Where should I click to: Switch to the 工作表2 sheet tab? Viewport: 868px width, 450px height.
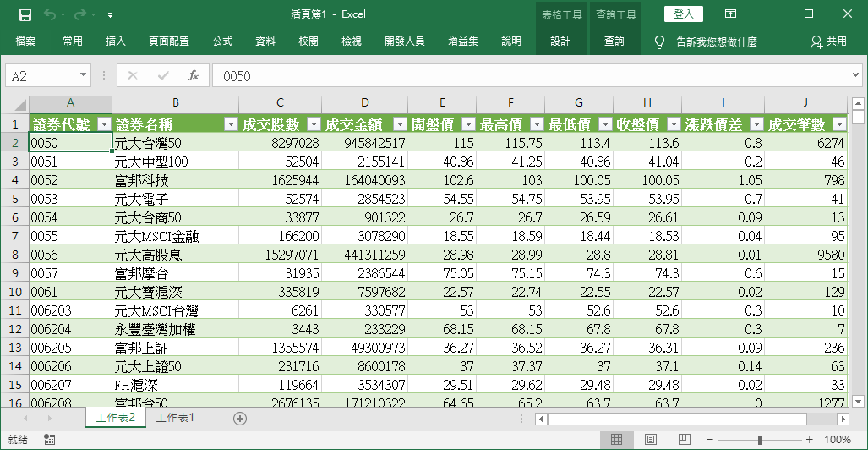tap(116, 418)
